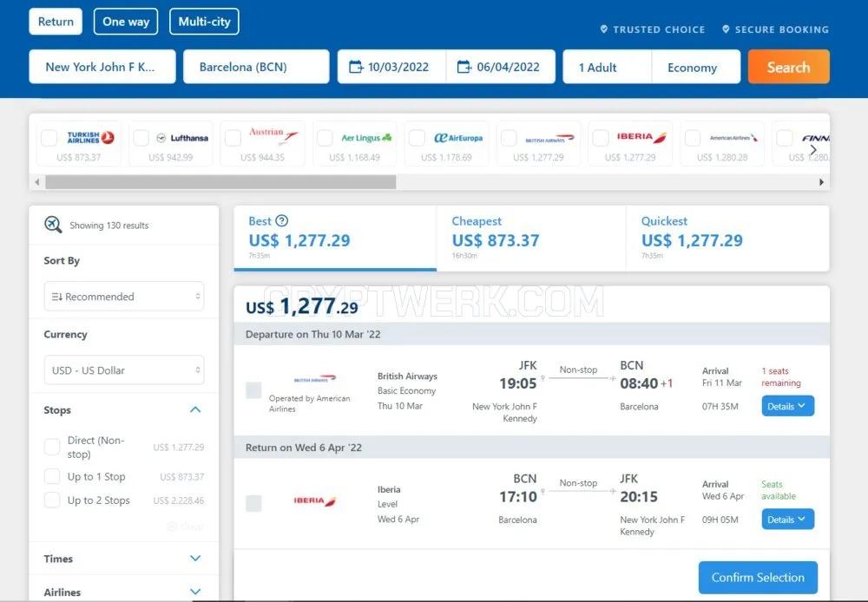Enable Direct (Non-stop) stops filter
Screen dimensions: 868x602
tap(52, 447)
